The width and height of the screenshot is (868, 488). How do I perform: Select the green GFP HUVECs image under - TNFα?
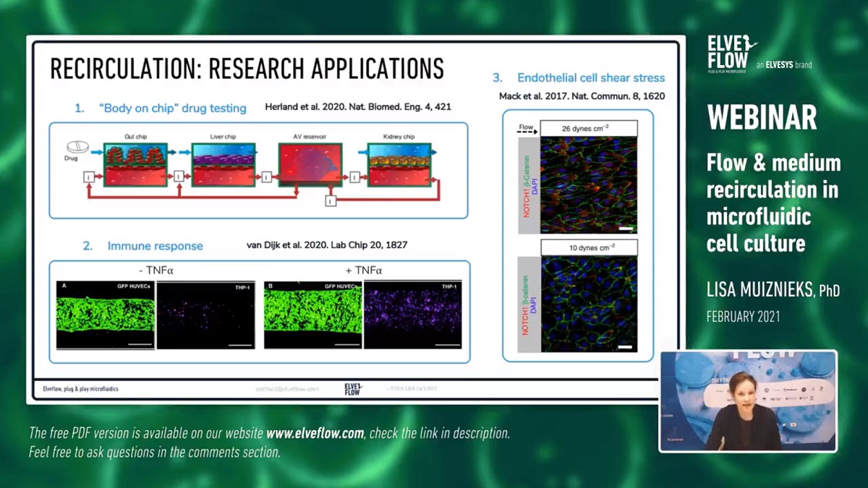coord(106,314)
